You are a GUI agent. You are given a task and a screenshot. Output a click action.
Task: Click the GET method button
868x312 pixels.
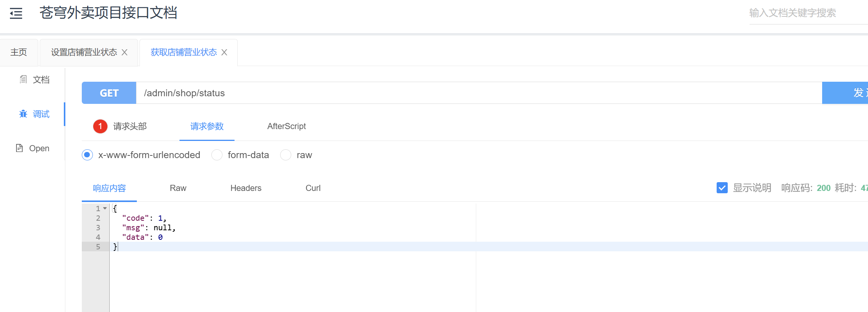(109, 93)
